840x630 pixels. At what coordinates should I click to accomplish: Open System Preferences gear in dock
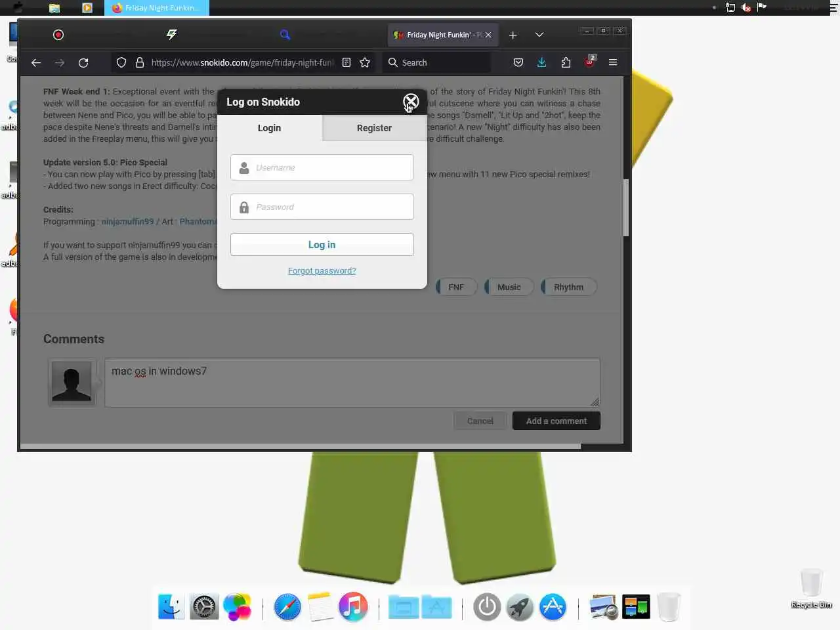tap(204, 607)
